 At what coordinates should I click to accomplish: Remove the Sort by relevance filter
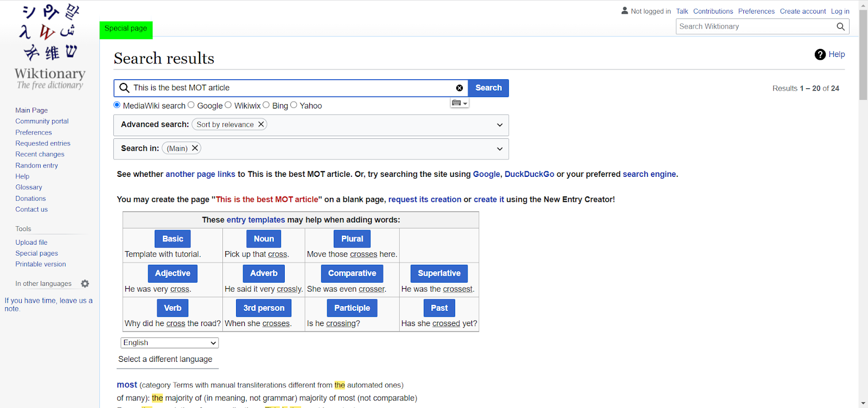(261, 125)
